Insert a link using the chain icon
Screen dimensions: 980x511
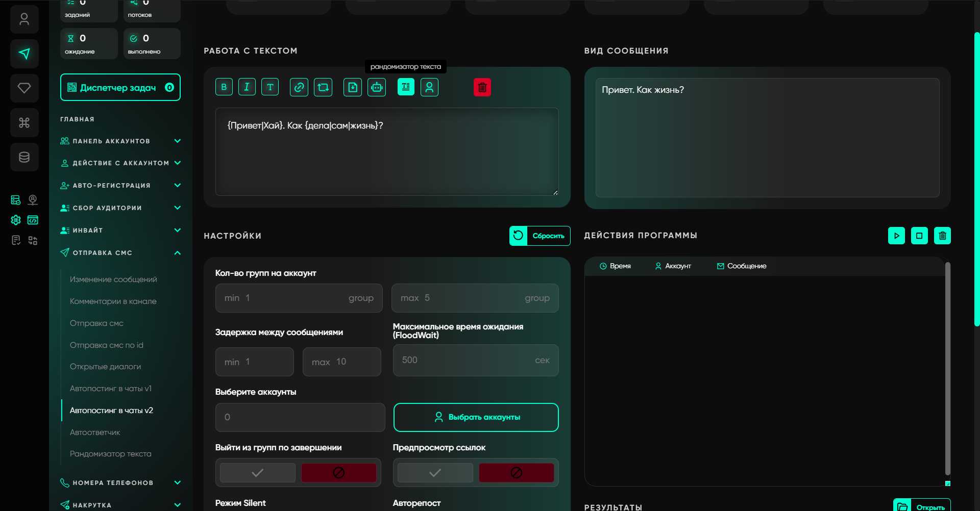(x=299, y=87)
